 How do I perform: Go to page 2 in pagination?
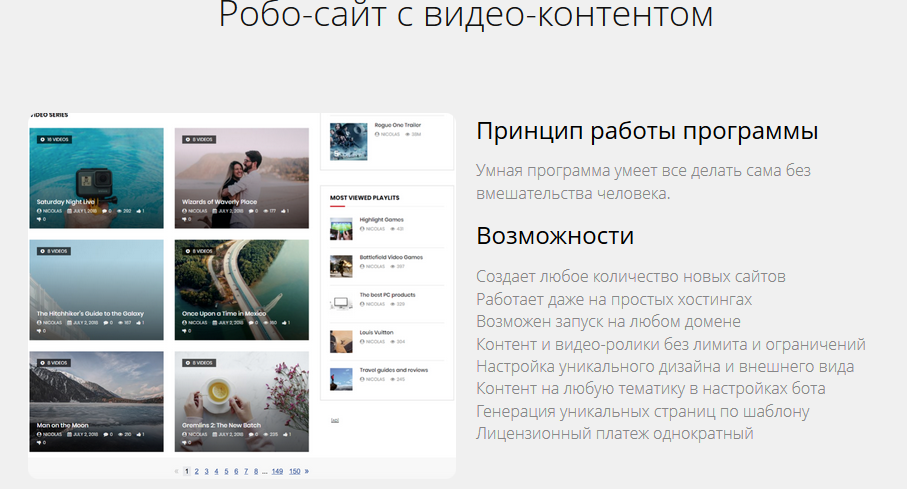tap(197, 471)
